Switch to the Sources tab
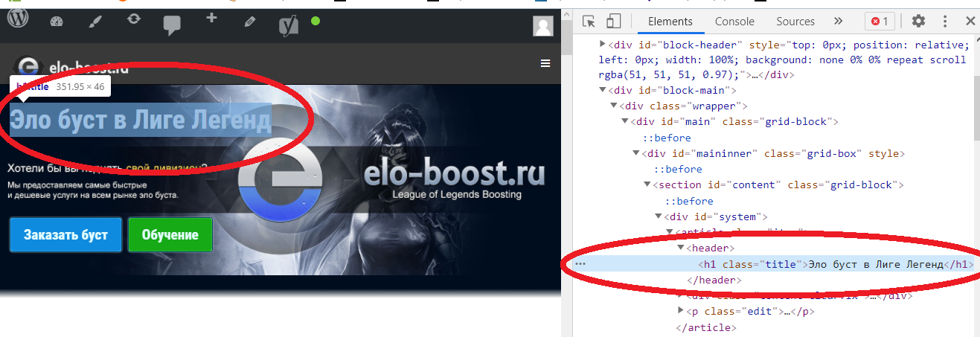 pos(795,22)
